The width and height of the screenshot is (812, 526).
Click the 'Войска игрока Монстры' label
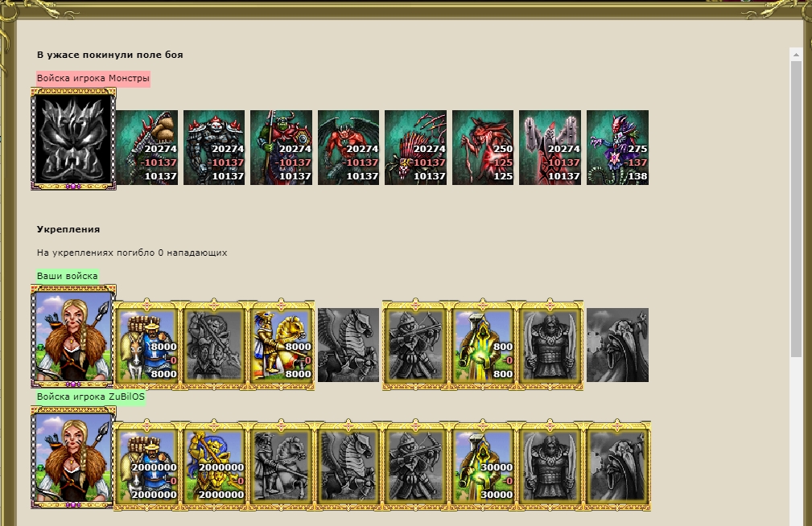coord(93,79)
